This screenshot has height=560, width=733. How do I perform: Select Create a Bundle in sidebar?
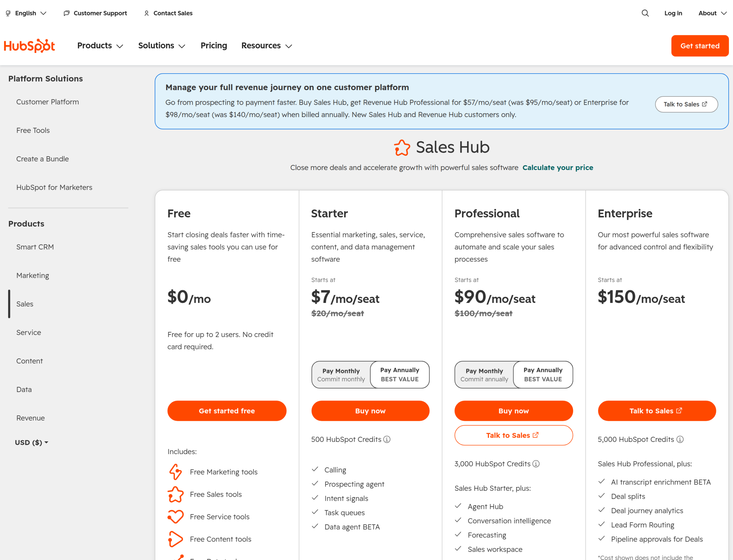(43, 159)
